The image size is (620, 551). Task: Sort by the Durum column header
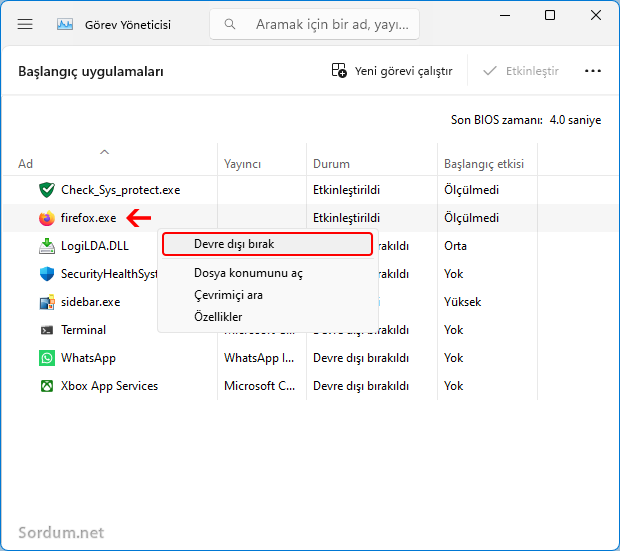click(x=331, y=164)
